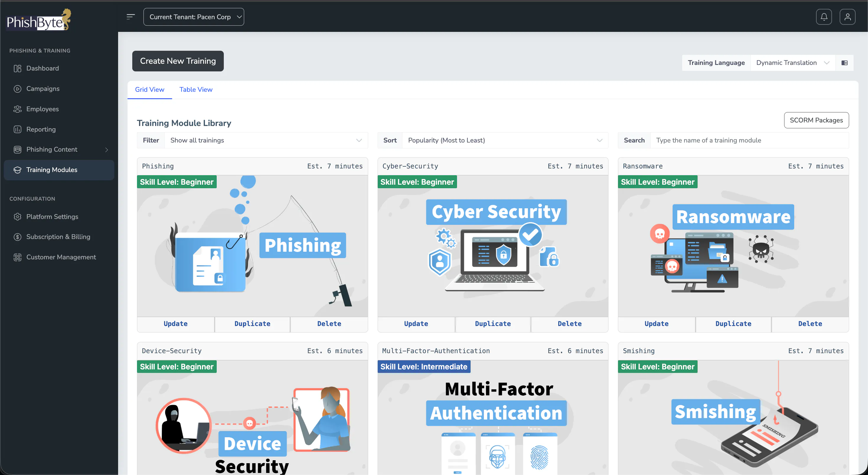Switch to the Table View tab
The image size is (868, 475).
point(196,90)
